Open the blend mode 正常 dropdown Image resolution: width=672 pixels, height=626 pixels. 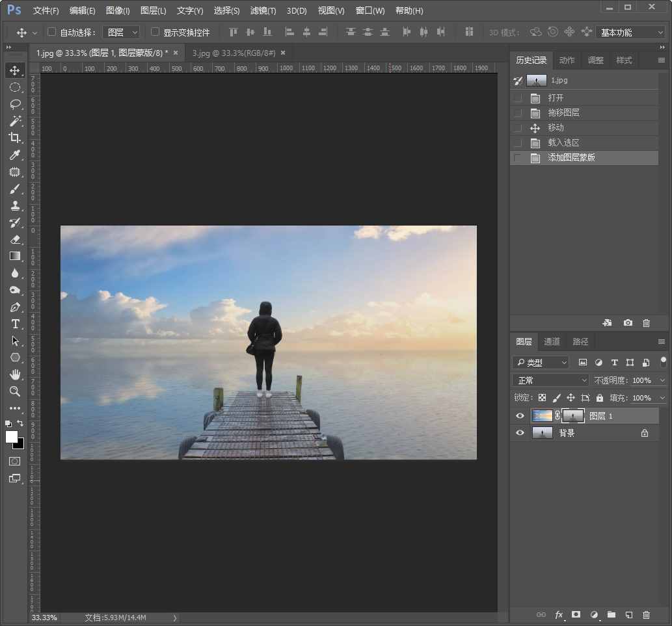550,380
